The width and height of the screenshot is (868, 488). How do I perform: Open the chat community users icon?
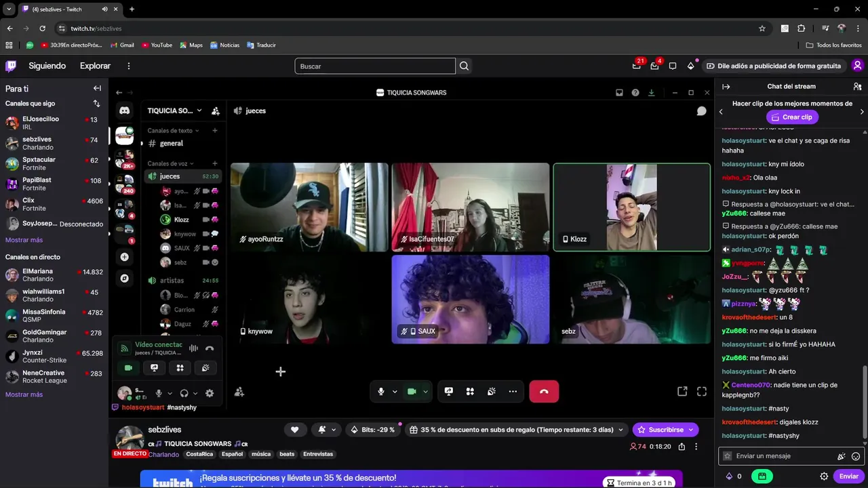857,87
